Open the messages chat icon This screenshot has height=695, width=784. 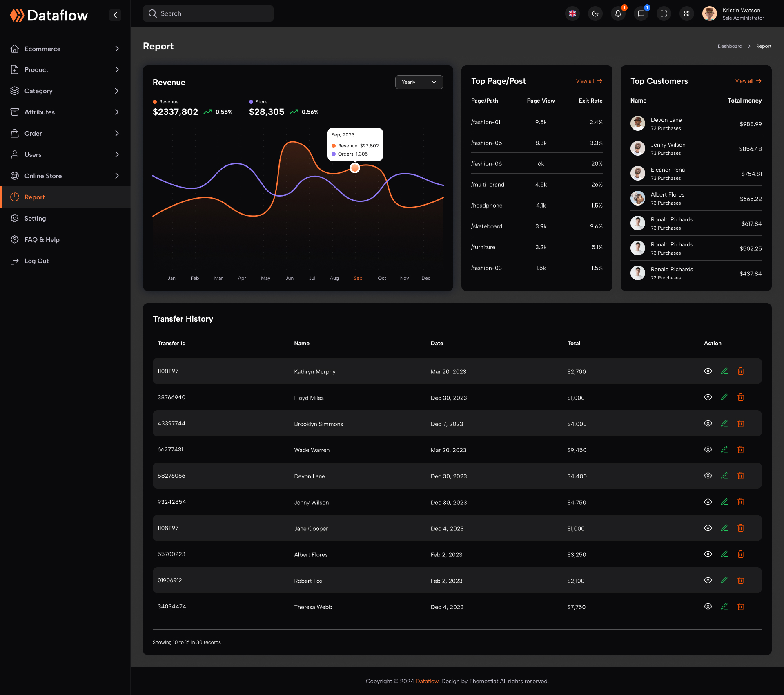tap(641, 13)
